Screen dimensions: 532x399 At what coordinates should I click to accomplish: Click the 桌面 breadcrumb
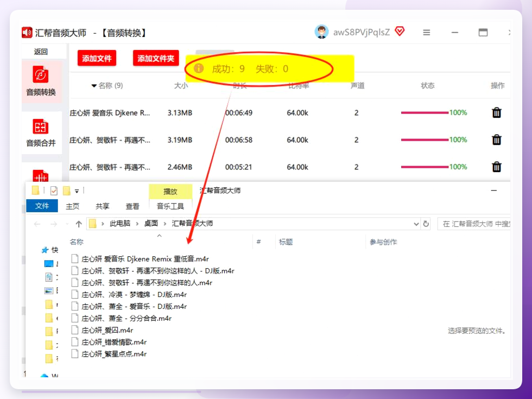pos(151,223)
